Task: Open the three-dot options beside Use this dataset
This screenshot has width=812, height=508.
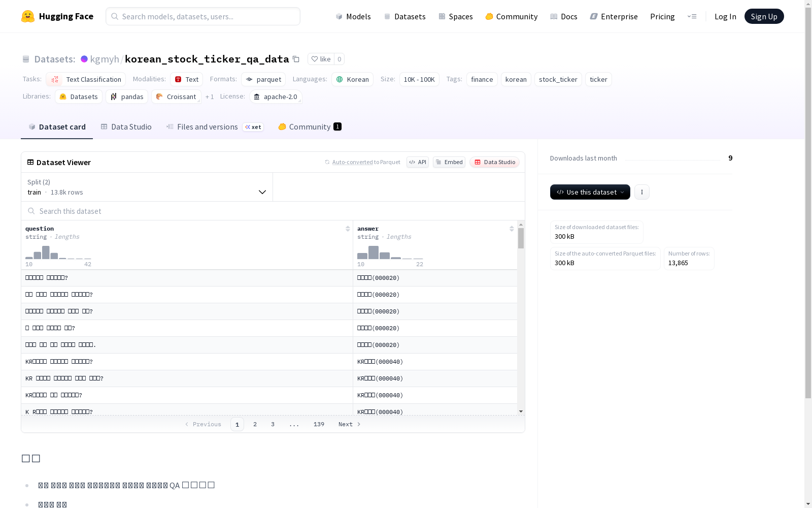Action: 641,192
